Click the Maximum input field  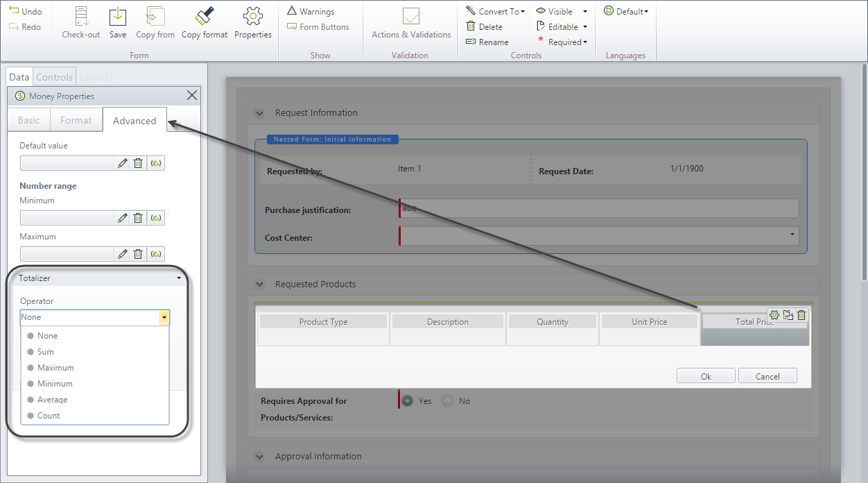[67, 254]
